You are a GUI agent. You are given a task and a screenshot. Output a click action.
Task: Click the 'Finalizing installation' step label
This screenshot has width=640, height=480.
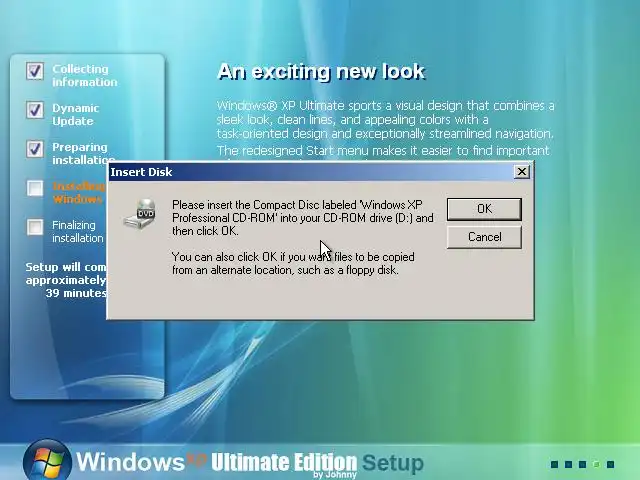coord(78,231)
